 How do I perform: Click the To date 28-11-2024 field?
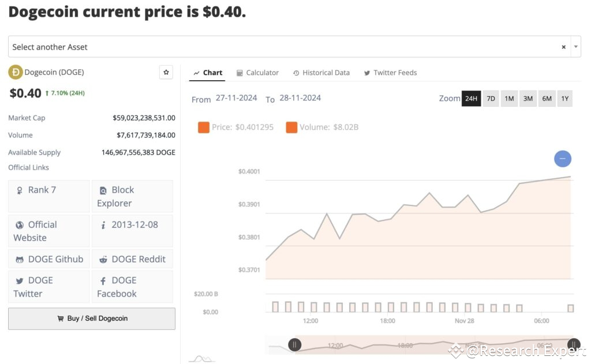pyautogui.click(x=300, y=98)
